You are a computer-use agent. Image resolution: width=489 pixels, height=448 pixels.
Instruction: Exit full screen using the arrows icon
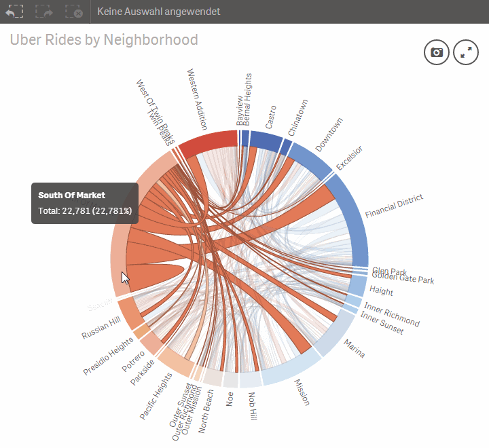[x=466, y=52]
